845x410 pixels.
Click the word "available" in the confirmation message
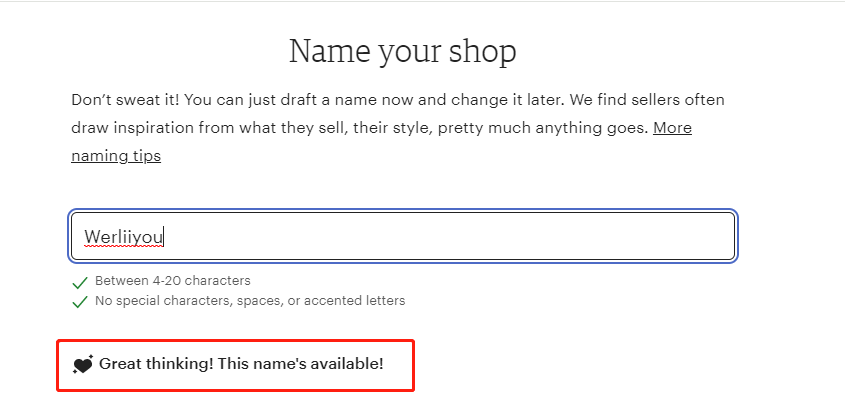click(x=345, y=364)
